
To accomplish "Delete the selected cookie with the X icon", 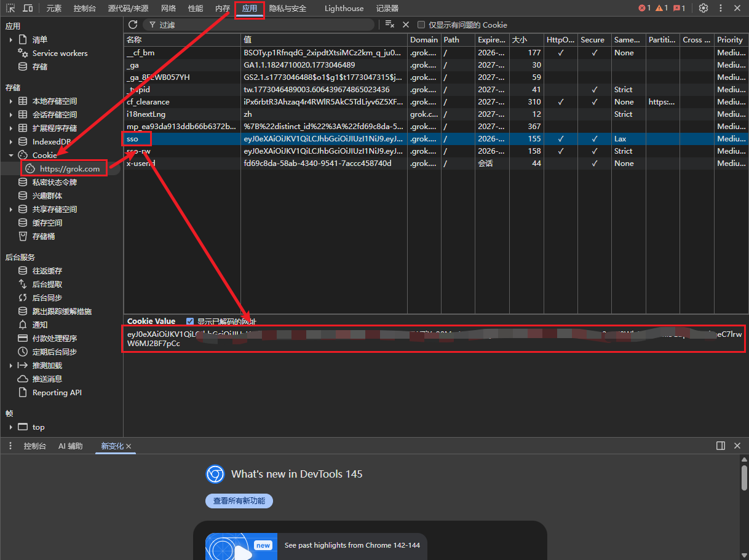I will click(406, 25).
